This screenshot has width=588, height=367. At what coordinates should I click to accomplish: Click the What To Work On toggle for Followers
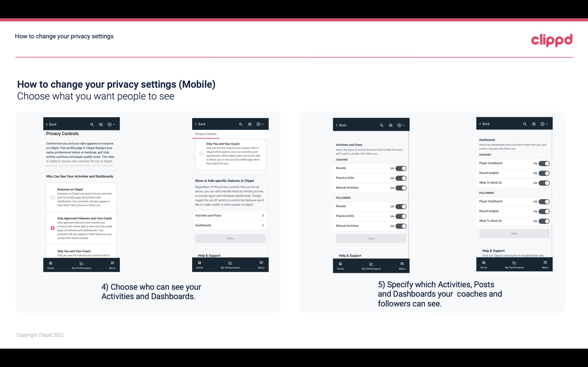(x=544, y=221)
